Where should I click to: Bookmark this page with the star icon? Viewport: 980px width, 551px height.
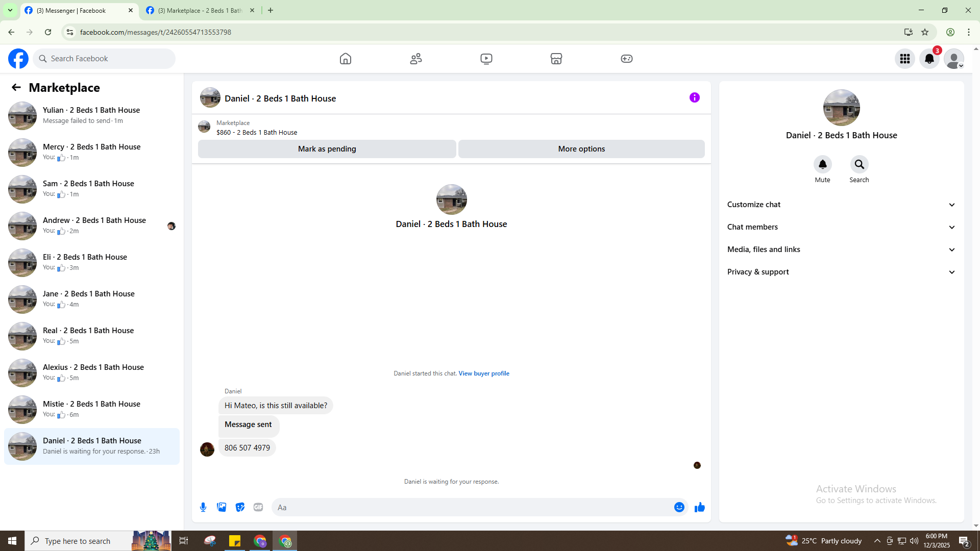click(925, 32)
